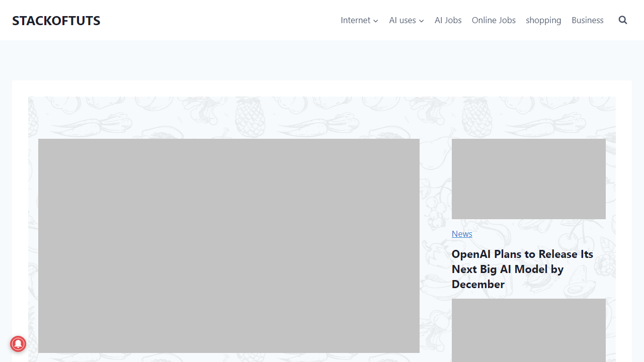Image resolution: width=644 pixels, height=362 pixels.
Task: Click the large featured post image
Action: coord(229,245)
